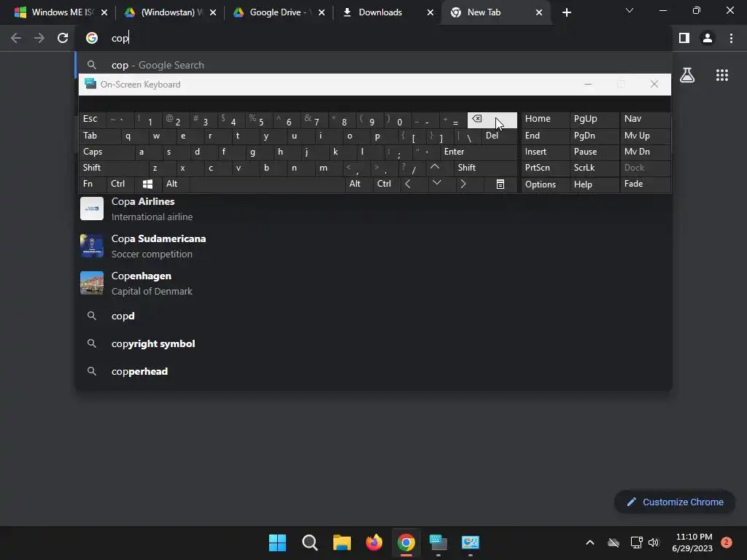Click the Windows logo key on the On-Screen Keyboard
747x560 pixels.
pos(147,184)
